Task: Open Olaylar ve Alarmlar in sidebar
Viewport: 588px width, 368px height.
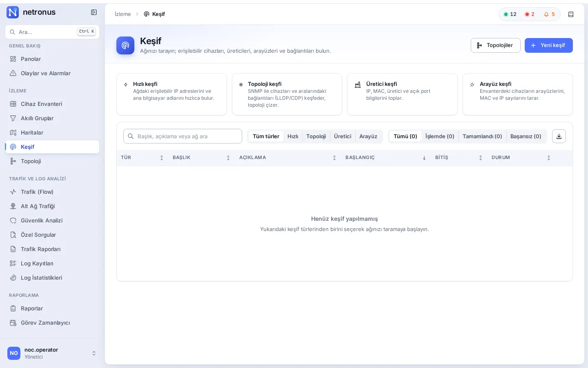Action: [52, 73]
